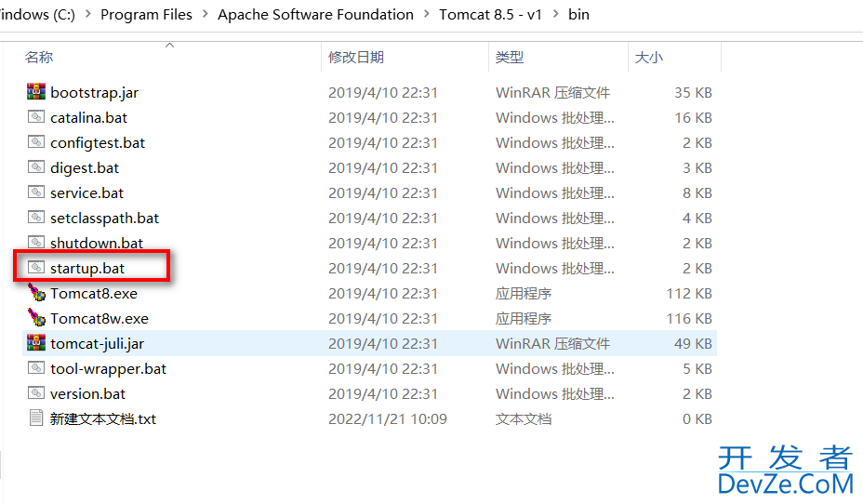The height and width of the screenshot is (504, 863).
Task: Click the shutdown.bat file icon
Action: (x=36, y=242)
